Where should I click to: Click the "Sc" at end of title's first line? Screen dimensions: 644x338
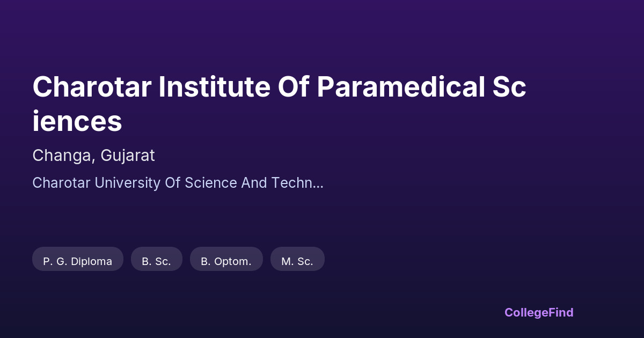pyautogui.click(x=509, y=87)
